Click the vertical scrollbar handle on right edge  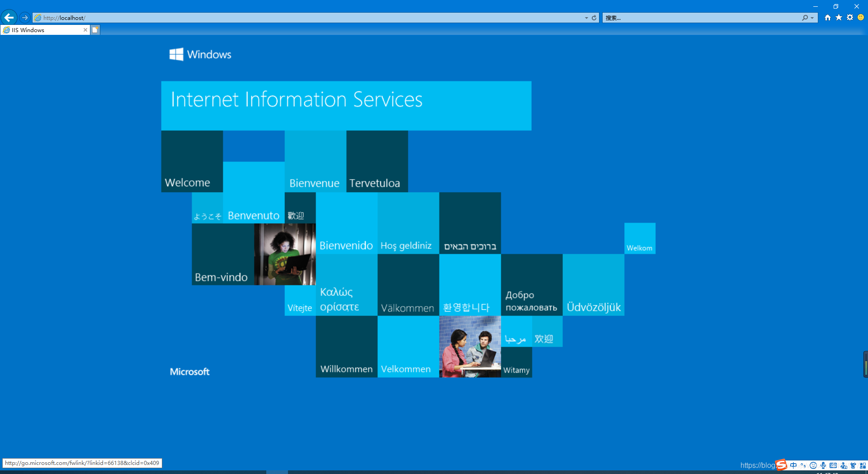click(865, 364)
